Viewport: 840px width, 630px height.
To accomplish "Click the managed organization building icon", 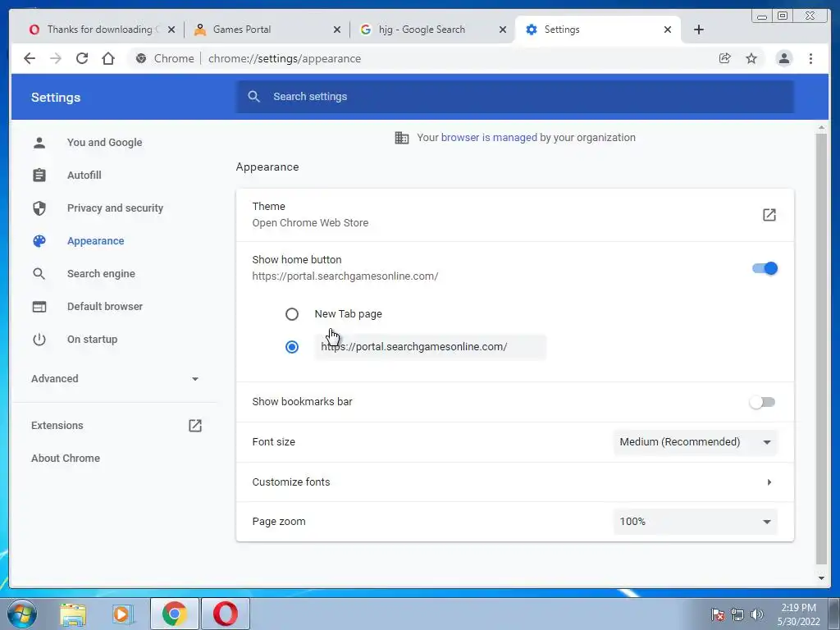I will click(402, 138).
